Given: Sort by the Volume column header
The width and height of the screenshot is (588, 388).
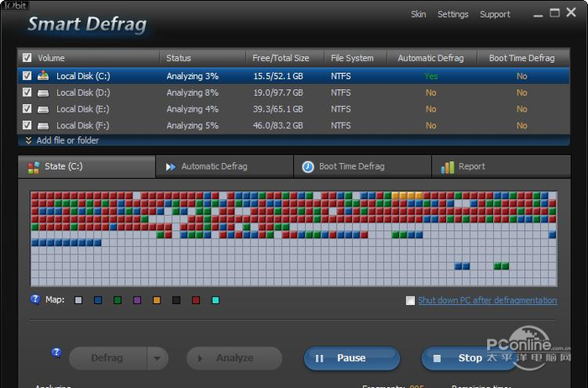Looking at the screenshot, I should pos(51,58).
